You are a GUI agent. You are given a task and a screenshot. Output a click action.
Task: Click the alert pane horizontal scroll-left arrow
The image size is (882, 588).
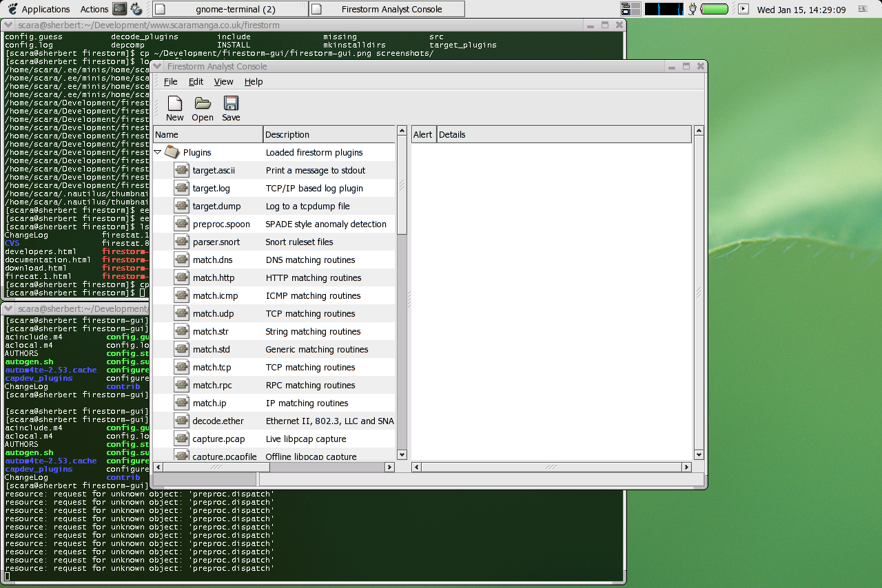click(x=417, y=467)
